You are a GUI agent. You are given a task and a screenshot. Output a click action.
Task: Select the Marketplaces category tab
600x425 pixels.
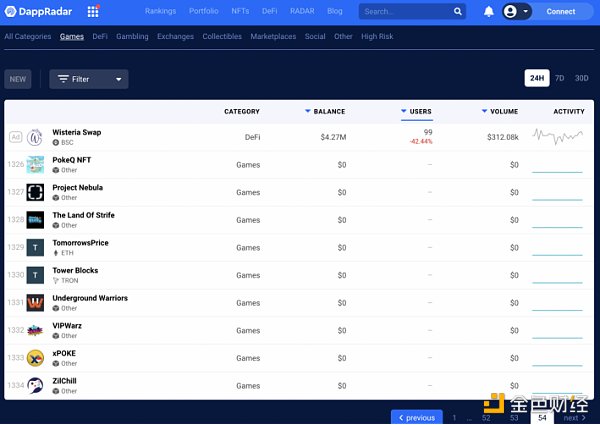(273, 36)
